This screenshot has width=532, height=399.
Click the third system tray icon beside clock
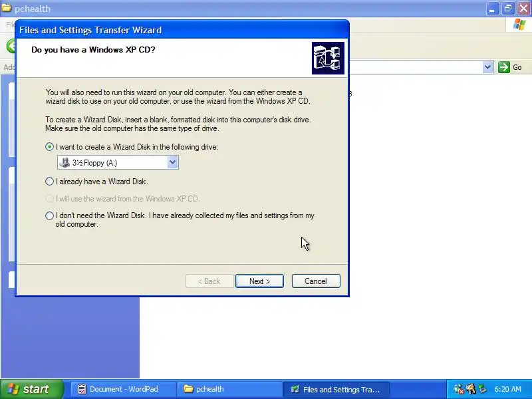[x=482, y=389]
